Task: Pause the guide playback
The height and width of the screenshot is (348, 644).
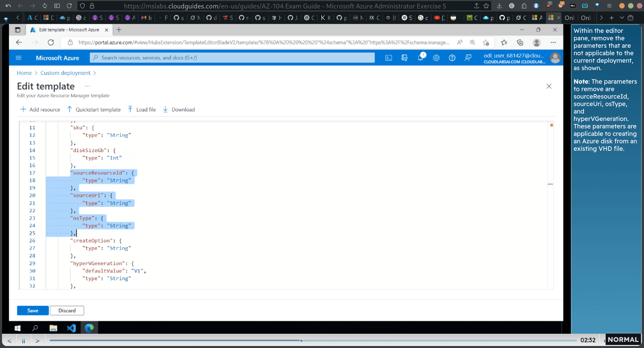Action: coord(23,341)
